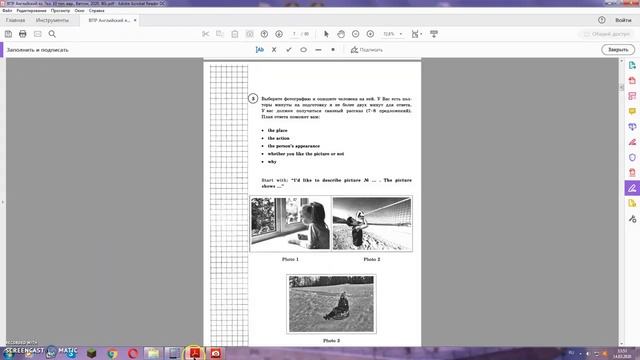Screen dimensions: 640x360
Task: Open the file explorer folder in taskbar
Action: pyautogui.click(x=152, y=353)
